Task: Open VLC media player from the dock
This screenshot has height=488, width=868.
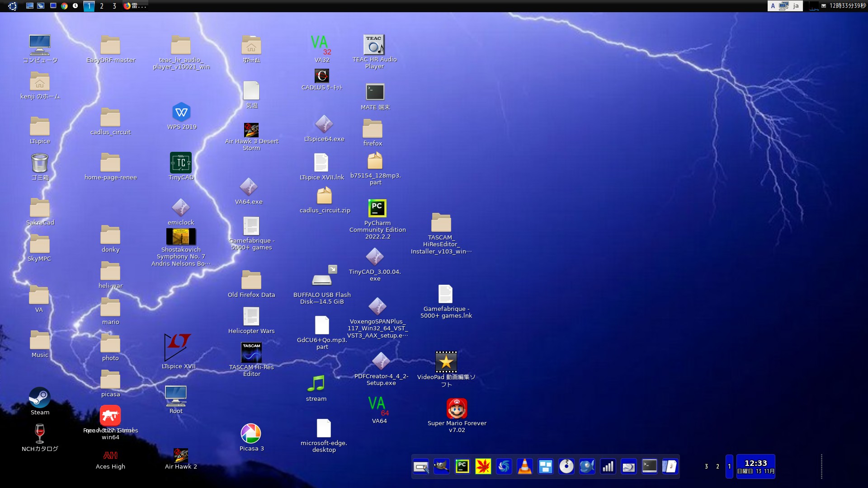Action: pos(524,466)
